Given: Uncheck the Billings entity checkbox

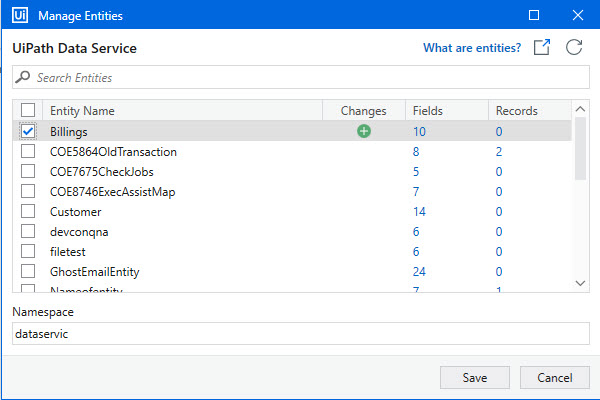Looking at the screenshot, I should tap(28, 131).
